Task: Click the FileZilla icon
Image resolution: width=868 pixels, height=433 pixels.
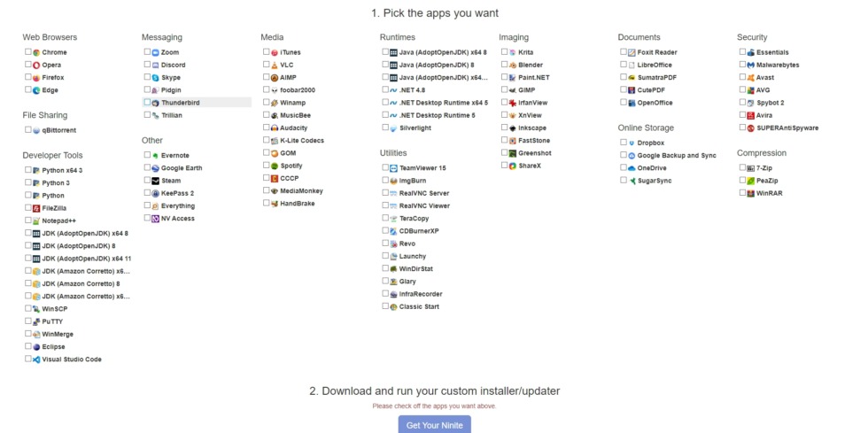Action: (36, 208)
